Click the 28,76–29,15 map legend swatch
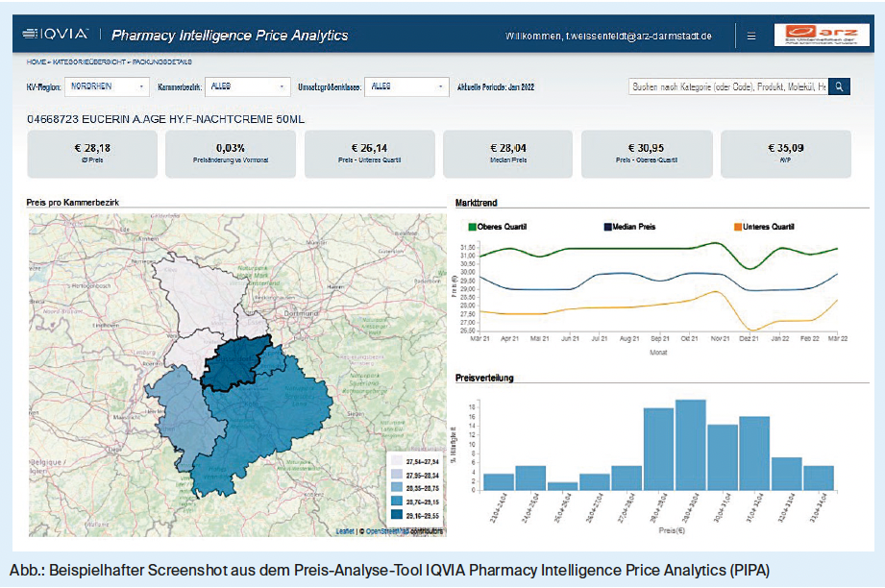 (x=397, y=502)
